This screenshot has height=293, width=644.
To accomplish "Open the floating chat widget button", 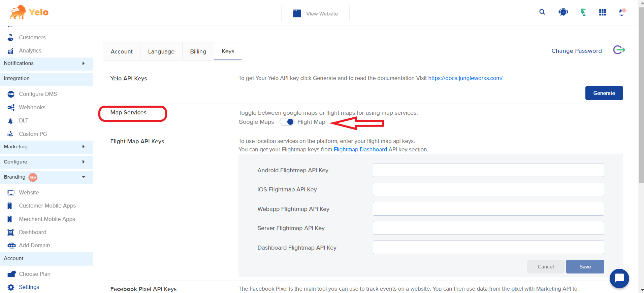I will (x=619, y=279).
